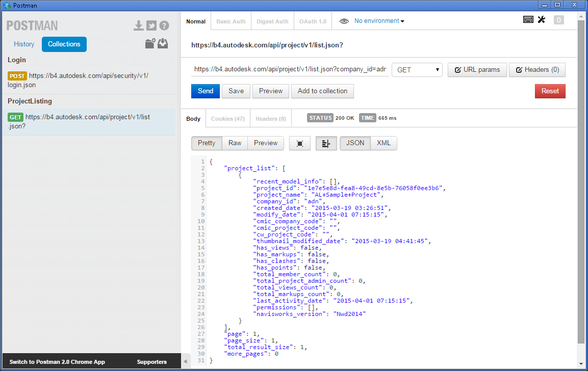Click Switch to Postman 2.0 Chrome App
The height and width of the screenshot is (371, 588).
coord(57,362)
